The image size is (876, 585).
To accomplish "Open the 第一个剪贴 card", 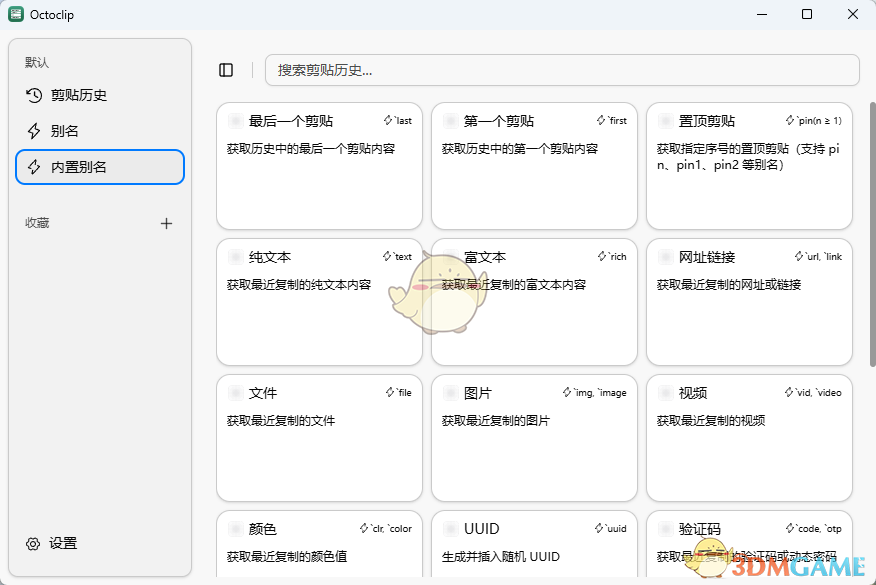I will tap(534, 165).
